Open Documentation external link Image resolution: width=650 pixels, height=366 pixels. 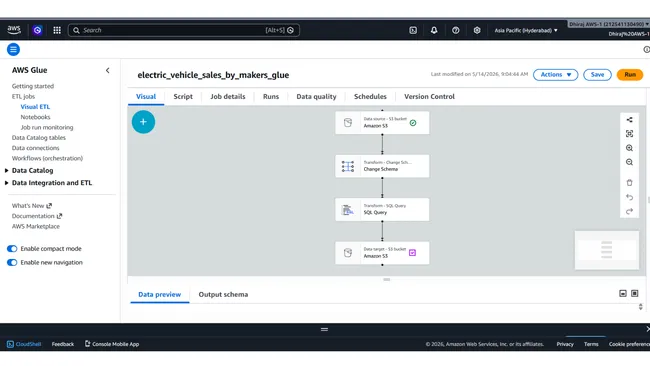tap(37, 216)
